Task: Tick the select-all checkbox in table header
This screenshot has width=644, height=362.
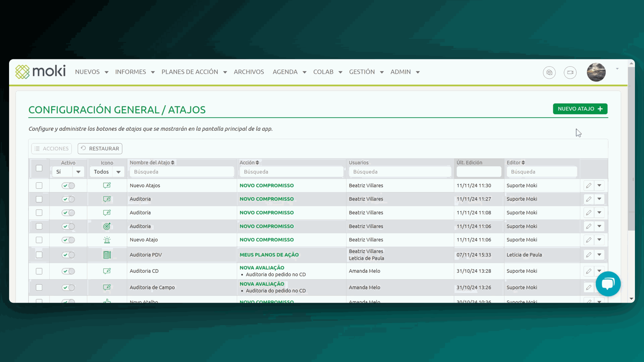Action: pyautogui.click(x=39, y=168)
